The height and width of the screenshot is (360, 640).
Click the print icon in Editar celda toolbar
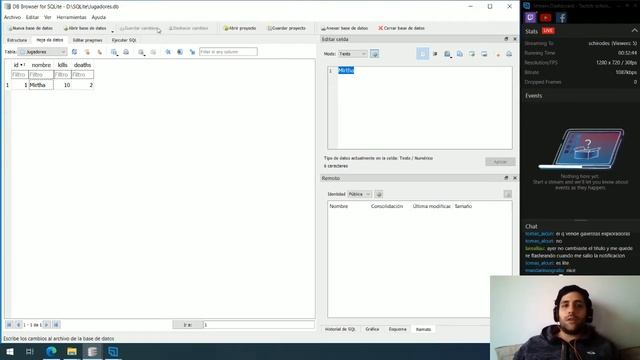[509, 54]
